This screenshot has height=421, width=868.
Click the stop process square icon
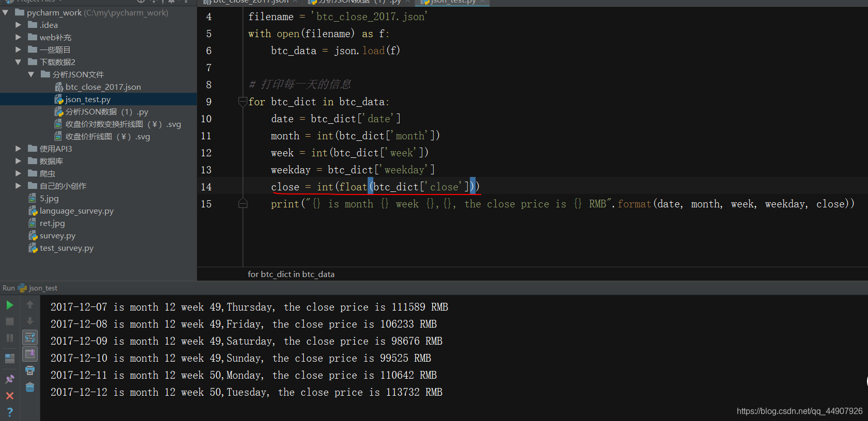tap(9, 321)
